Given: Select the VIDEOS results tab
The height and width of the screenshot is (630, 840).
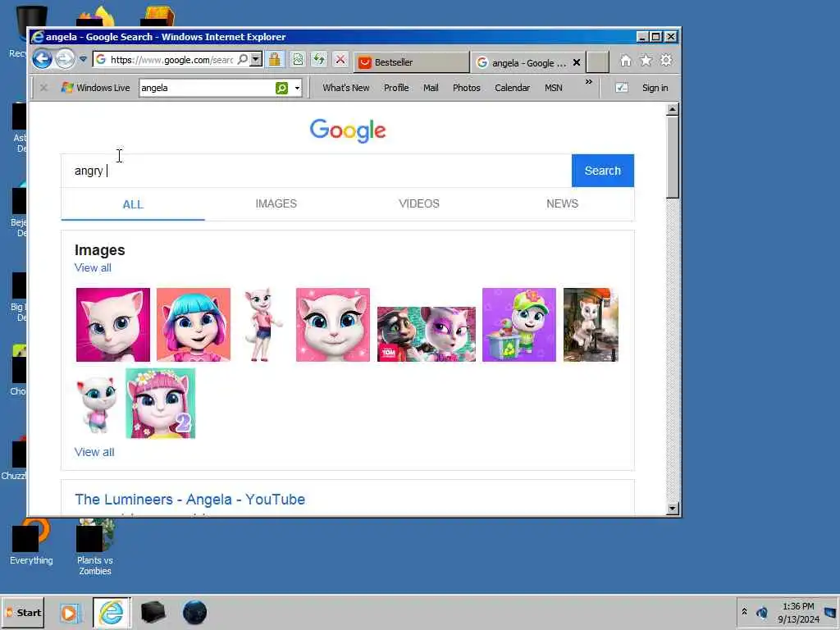Looking at the screenshot, I should click(419, 203).
